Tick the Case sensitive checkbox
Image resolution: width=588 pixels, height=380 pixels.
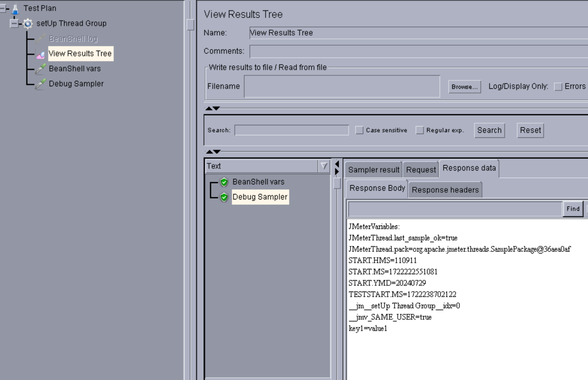[359, 130]
